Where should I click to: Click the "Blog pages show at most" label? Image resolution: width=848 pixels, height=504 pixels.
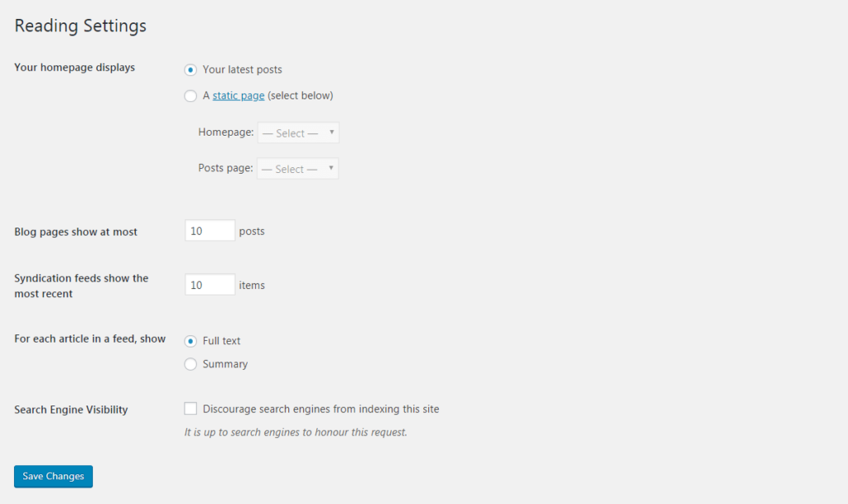point(75,231)
